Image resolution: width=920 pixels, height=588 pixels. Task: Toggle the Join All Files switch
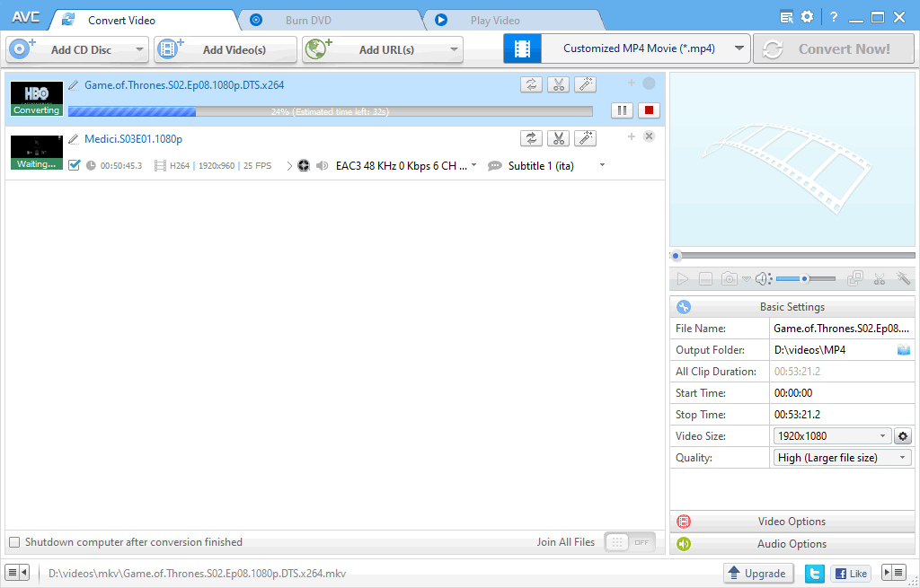pos(630,542)
